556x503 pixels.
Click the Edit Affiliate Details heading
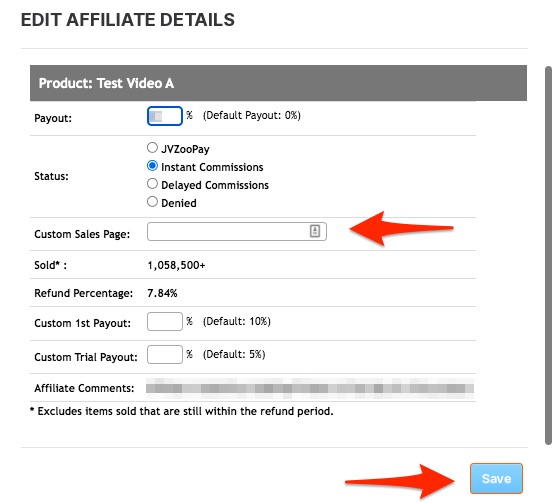pyautogui.click(x=128, y=19)
